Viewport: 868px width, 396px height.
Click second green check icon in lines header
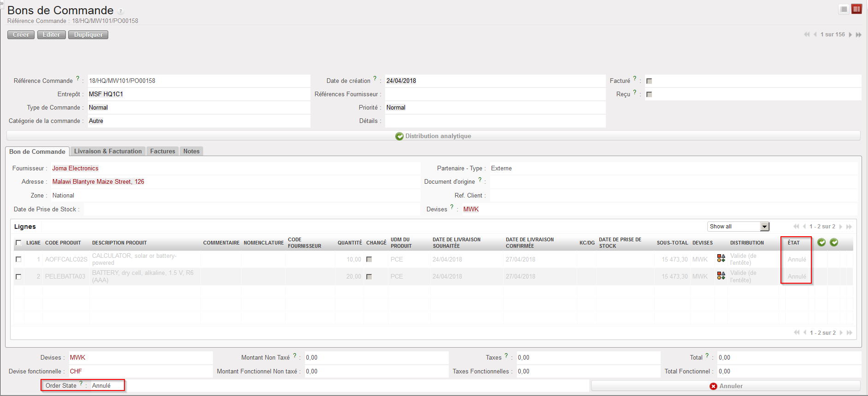click(x=834, y=242)
